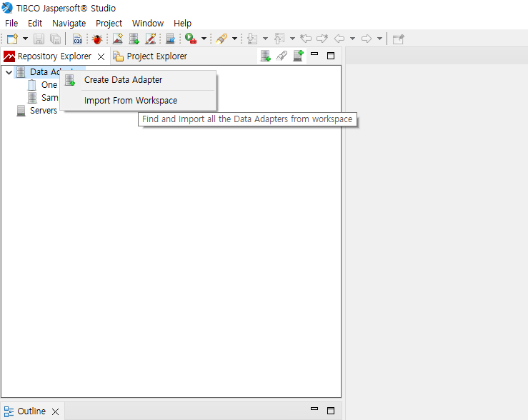Open the pen tool dropdown arrow
Viewport: 528px width, 420px height.
click(234, 39)
